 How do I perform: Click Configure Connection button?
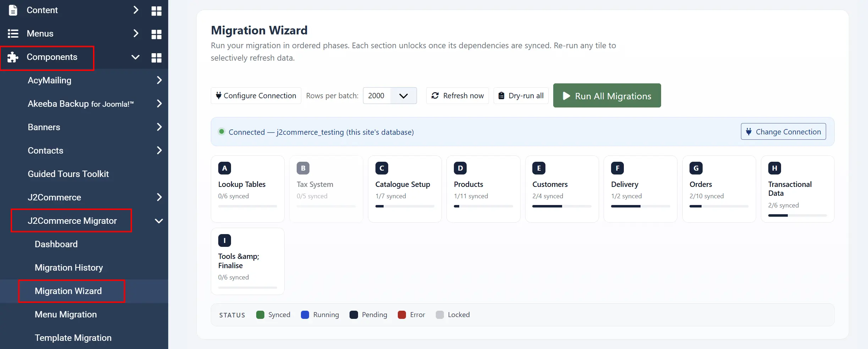click(x=256, y=95)
